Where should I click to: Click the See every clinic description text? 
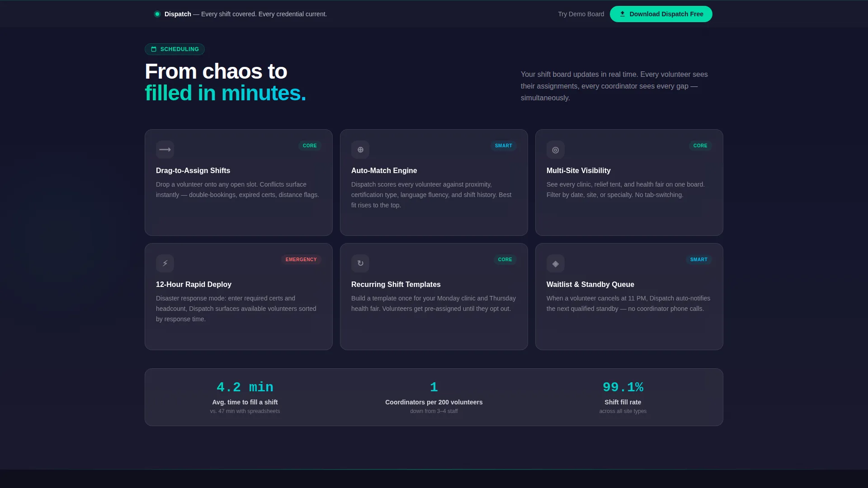pyautogui.click(x=626, y=190)
